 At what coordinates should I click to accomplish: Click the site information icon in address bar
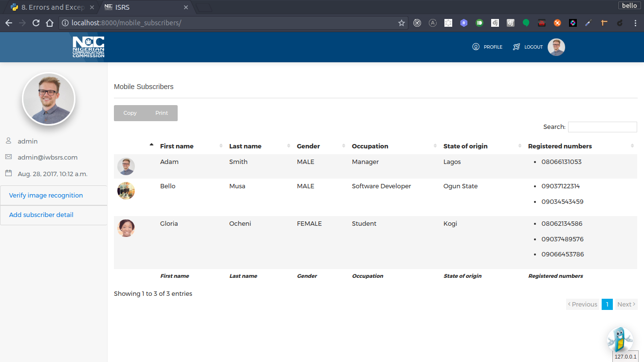[64, 23]
